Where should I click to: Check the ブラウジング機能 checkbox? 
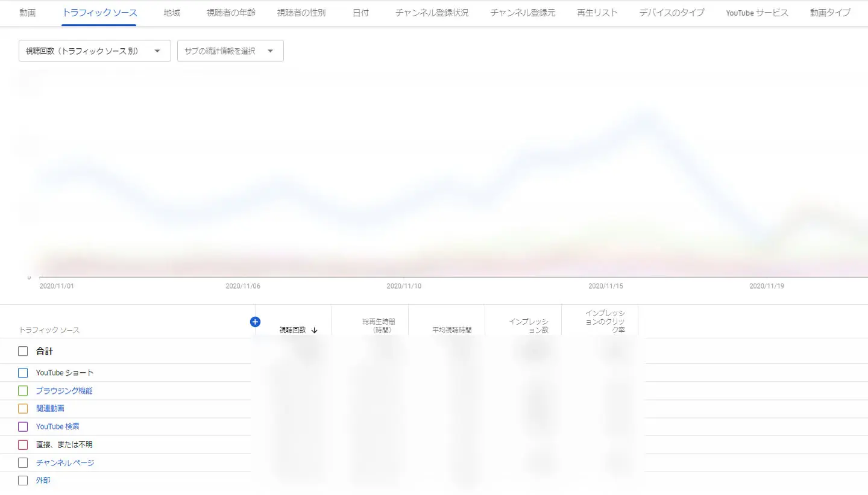23,391
